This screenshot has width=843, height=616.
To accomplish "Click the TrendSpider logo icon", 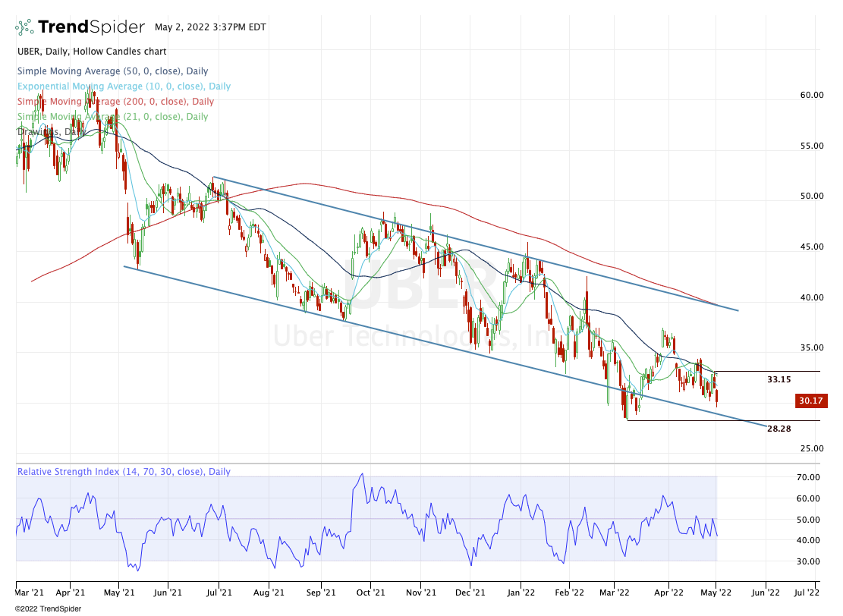I will tap(24, 27).
